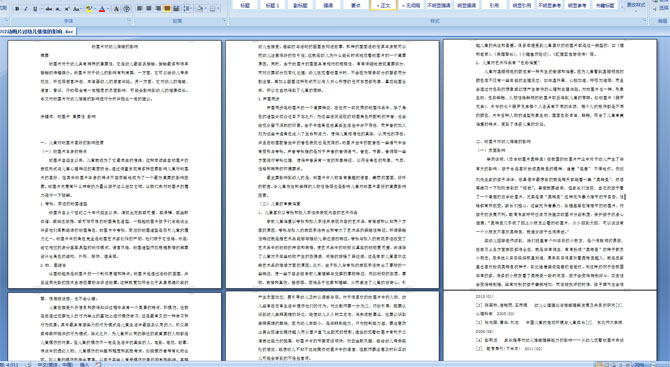Align text left in paragraph group

click(140, 9)
